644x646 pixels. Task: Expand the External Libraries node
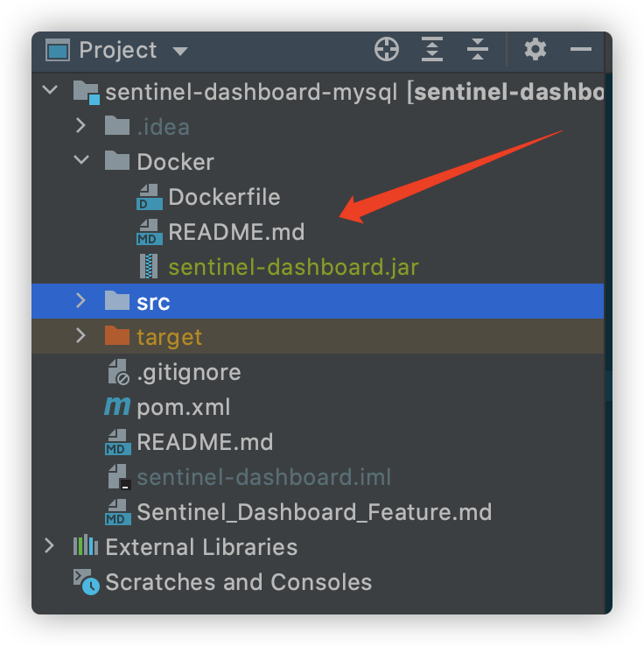49,546
